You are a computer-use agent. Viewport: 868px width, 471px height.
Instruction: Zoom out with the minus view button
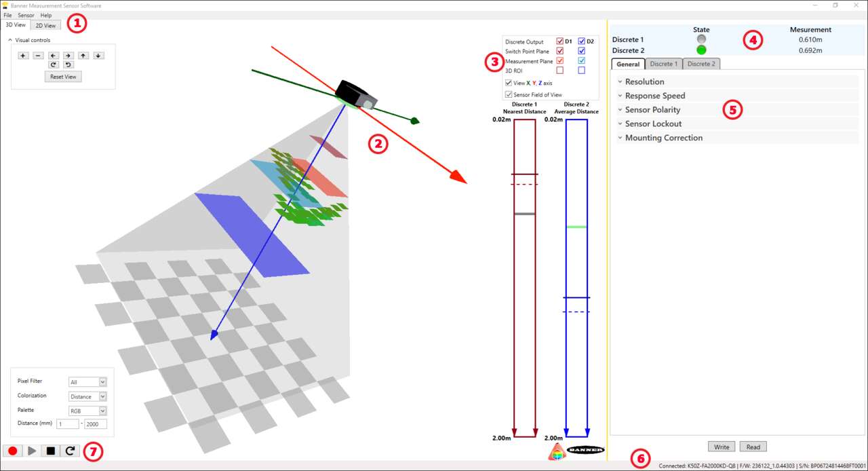38,56
